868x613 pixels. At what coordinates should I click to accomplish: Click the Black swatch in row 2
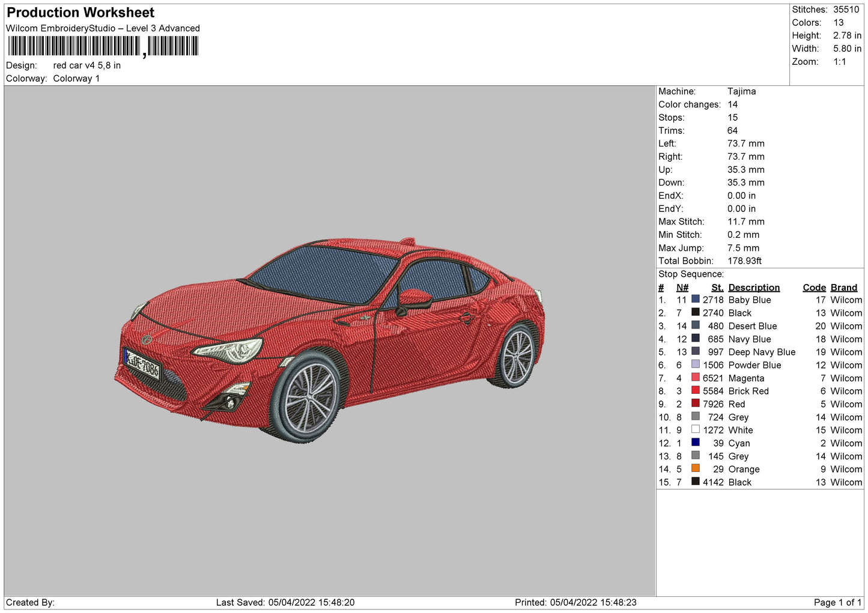[696, 312]
